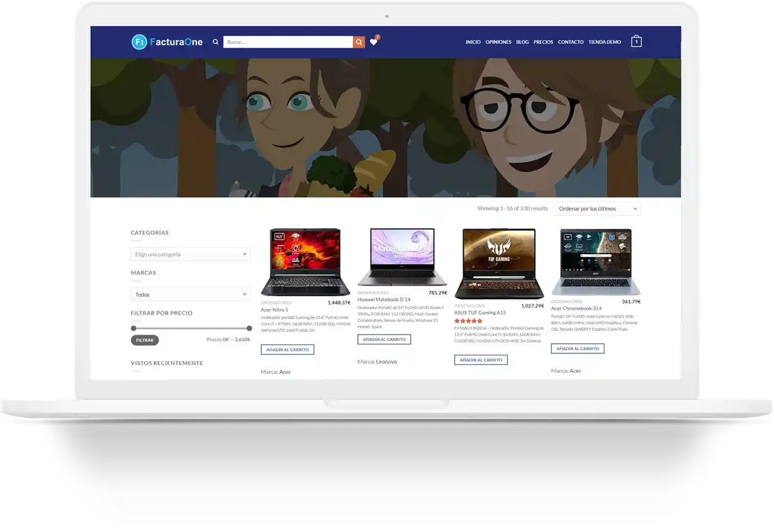Viewport: 774px width, 532px height.
Task: Click ORDENADORES category above Huawei Matebook
Action: (x=373, y=293)
